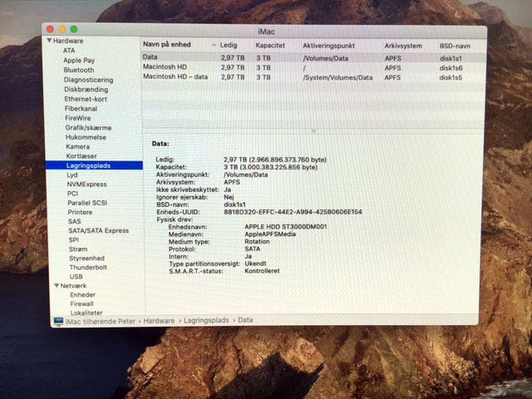Select NVMExpress entry

[86, 185]
